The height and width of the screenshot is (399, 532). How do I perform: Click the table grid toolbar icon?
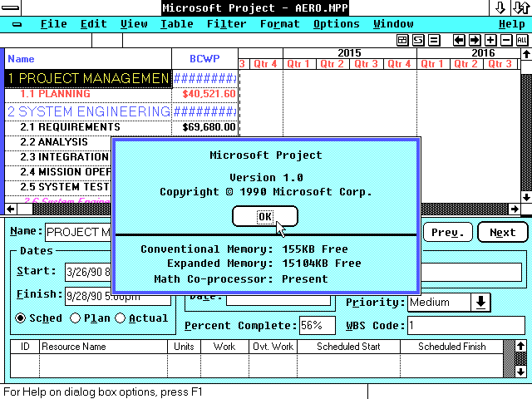402,40
